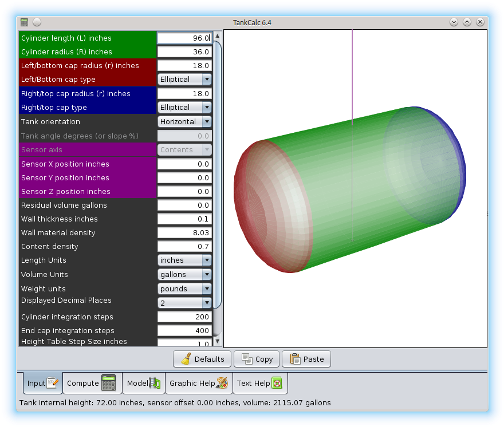The height and width of the screenshot is (427, 504).
Task: Click the calculator icon on Compute tab
Action: [x=108, y=383]
